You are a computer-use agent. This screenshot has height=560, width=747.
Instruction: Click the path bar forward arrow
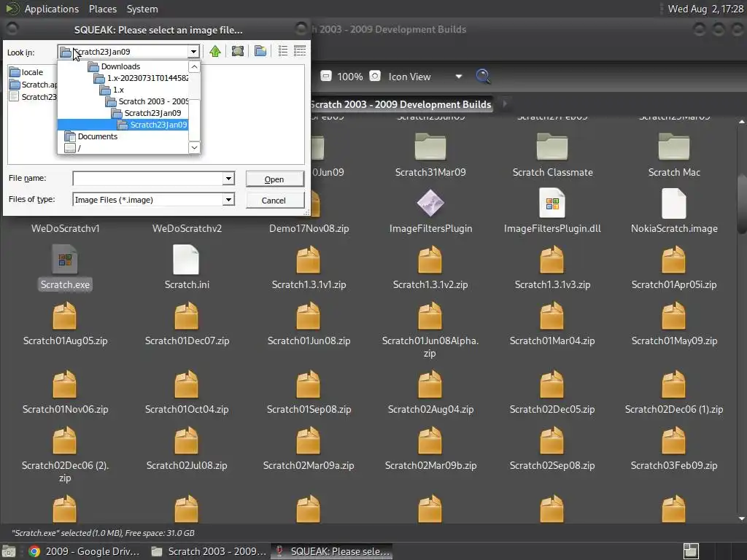[505, 104]
